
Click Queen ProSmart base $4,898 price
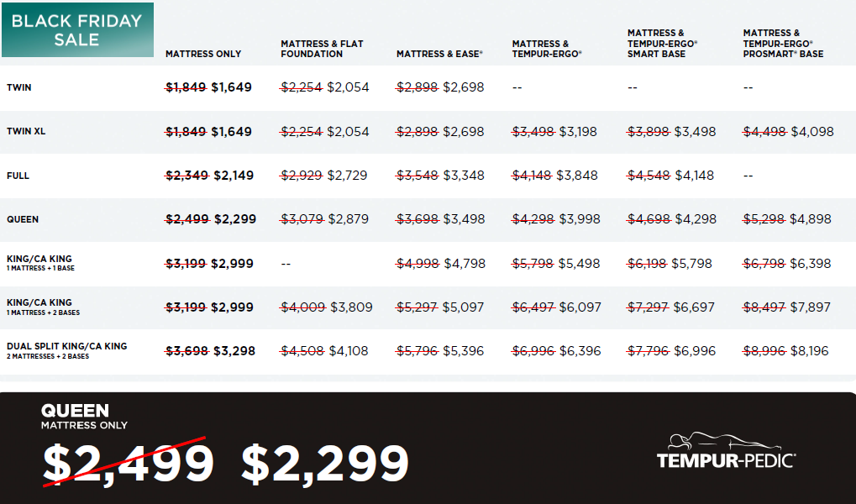pos(810,219)
